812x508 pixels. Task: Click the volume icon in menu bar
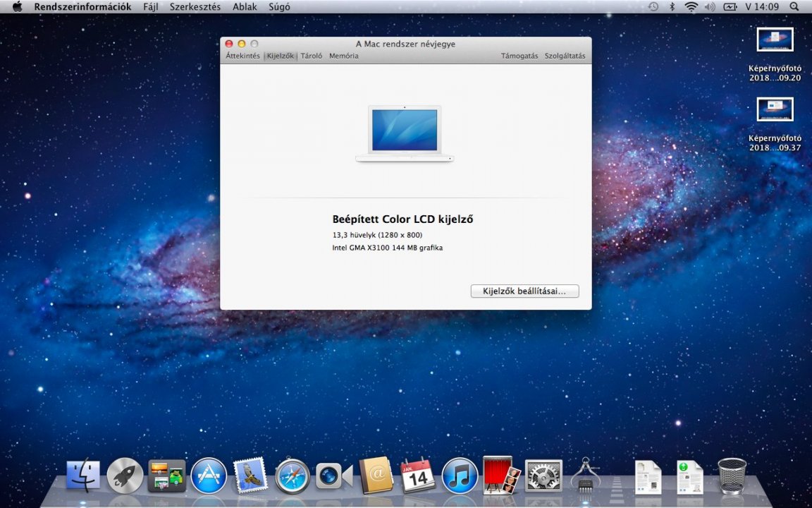coord(710,7)
